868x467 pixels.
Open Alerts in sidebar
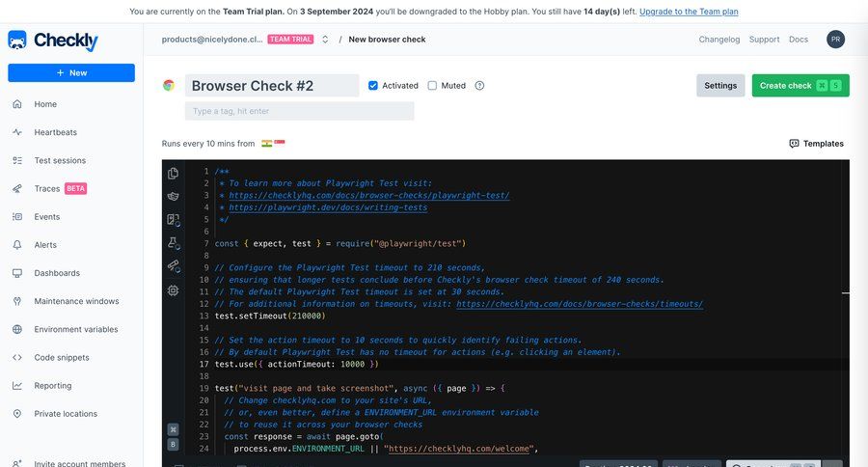point(45,245)
